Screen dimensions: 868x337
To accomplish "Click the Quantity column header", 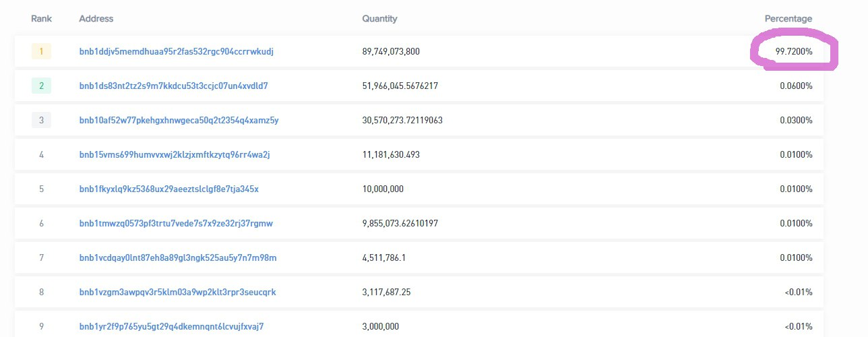I will tap(379, 19).
